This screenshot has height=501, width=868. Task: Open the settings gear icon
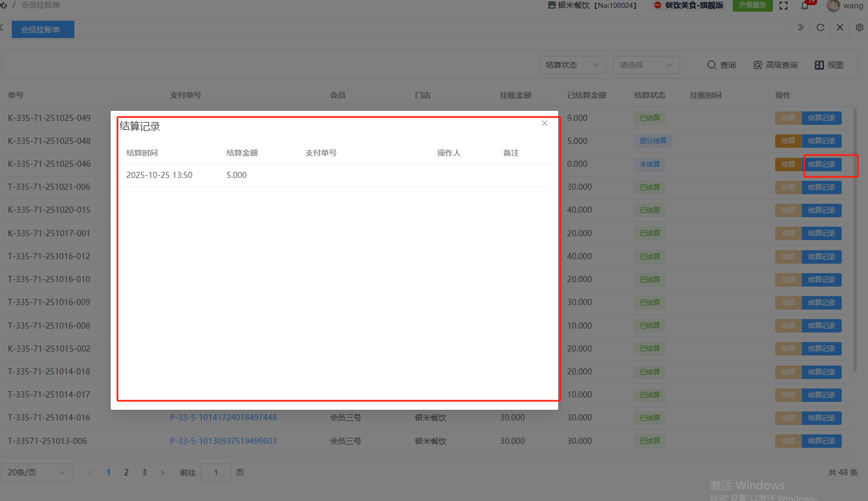point(859,27)
